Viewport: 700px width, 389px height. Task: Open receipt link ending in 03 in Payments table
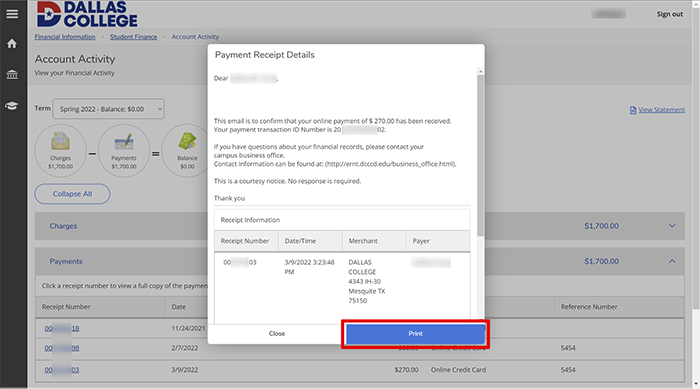coord(62,370)
